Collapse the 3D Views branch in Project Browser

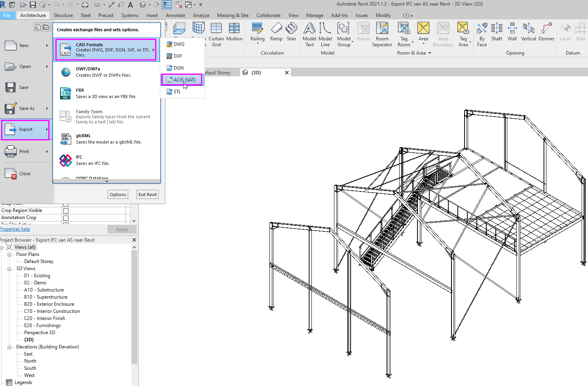pyautogui.click(x=9, y=268)
